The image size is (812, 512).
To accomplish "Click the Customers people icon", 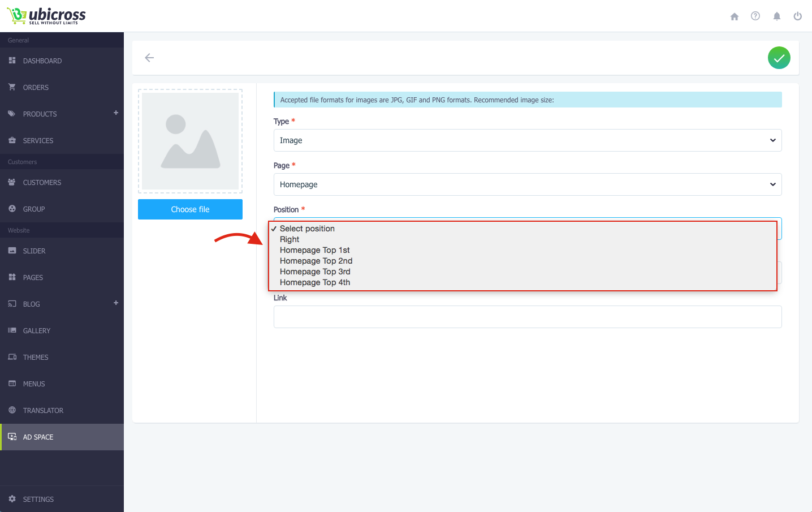I will (x=12, y=182).
